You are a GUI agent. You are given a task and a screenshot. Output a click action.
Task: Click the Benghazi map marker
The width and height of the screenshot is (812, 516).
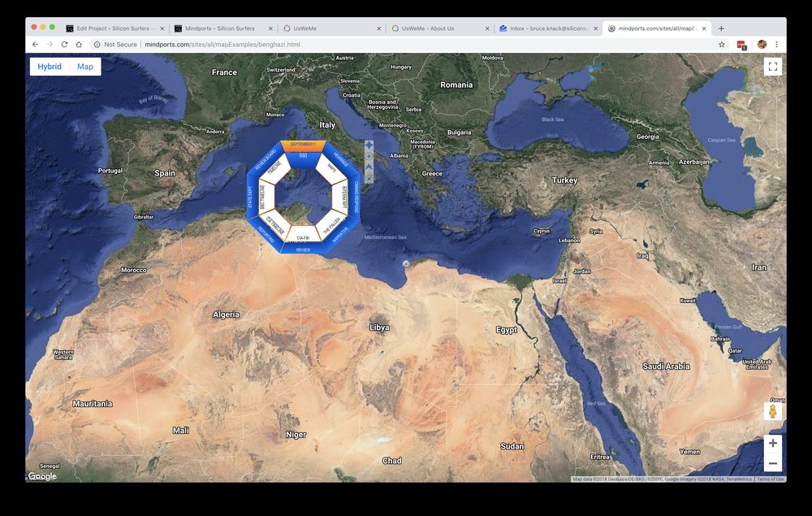405,264
